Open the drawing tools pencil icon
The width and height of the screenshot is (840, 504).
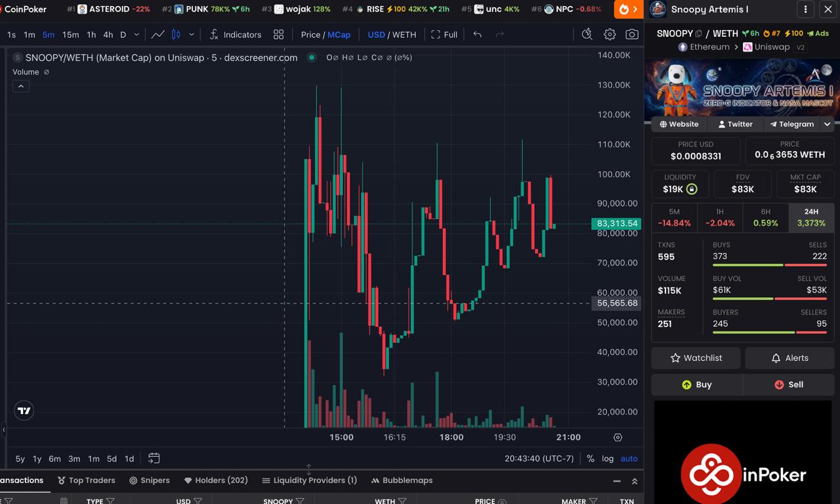pos(587,35)
